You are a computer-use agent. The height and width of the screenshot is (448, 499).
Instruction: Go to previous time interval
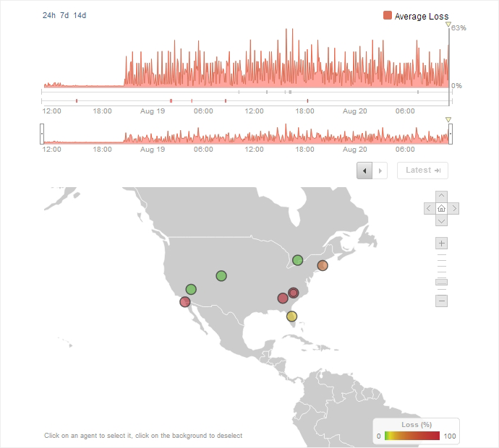[x=365, y=171]
